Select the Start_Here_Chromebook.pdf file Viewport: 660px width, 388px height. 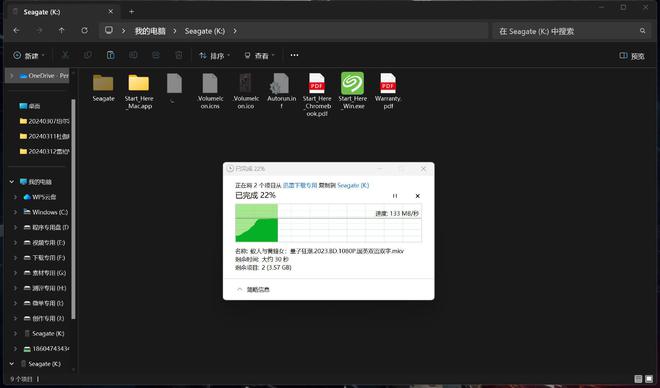coord(317,95)
